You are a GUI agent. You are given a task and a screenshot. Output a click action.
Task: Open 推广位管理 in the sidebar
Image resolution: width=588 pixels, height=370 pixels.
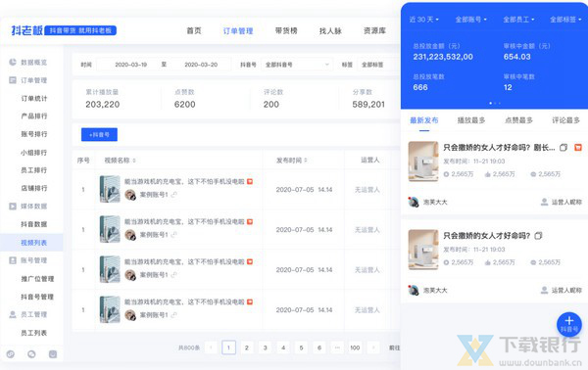click(37, 279)
